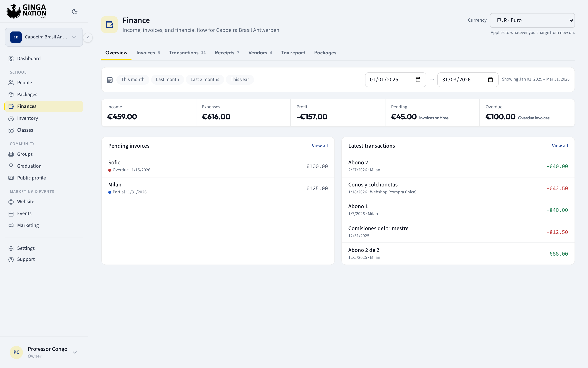Filter by Last month
Viewport: 588px width, 368px height.
pos(167,80)
